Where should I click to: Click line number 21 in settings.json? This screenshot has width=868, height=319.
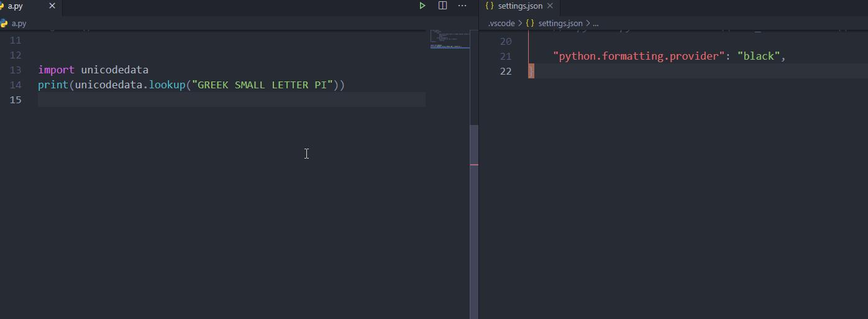click(x=506, y=57)
